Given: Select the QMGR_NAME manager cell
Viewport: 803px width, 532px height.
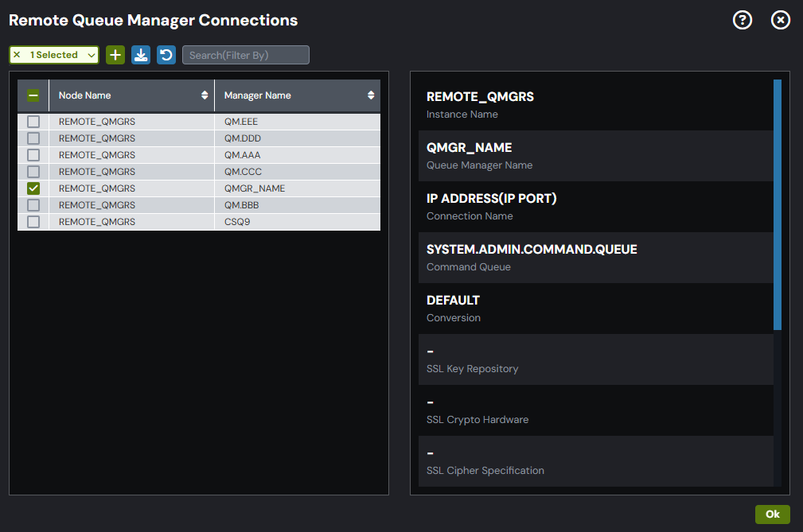Looking at the screenshot, I should (x=298, y=188).
